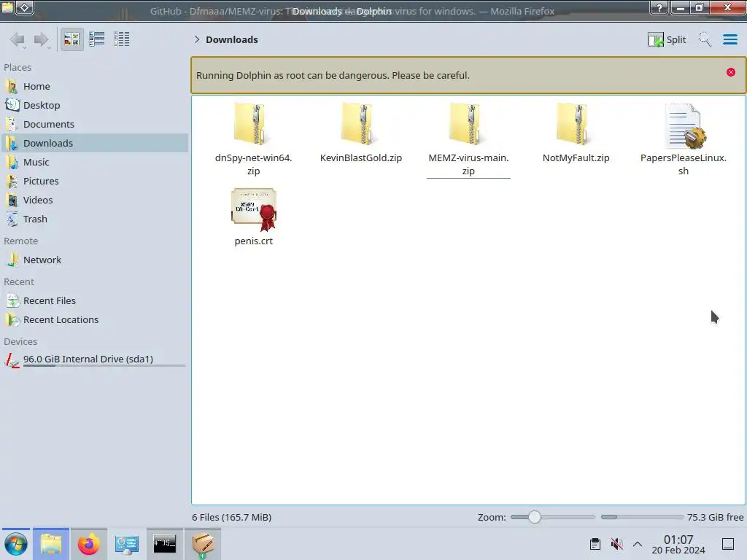Click the free disk space bar

coord(642,517)
